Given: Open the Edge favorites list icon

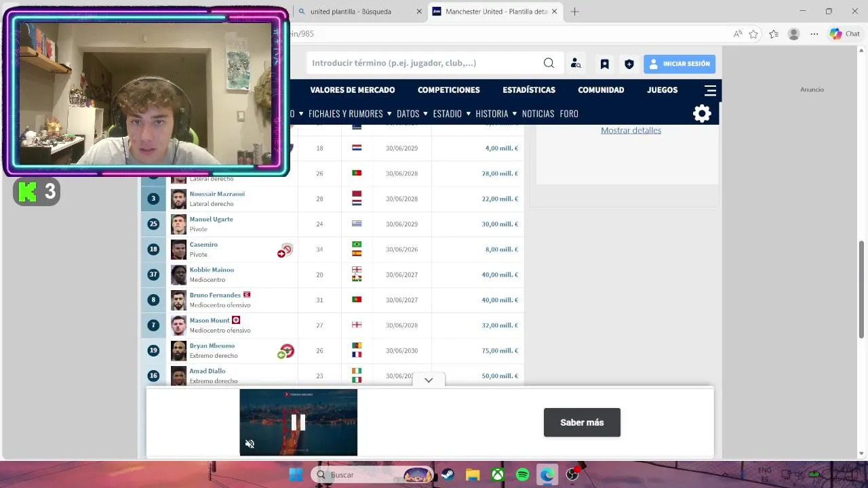Looking at the screenshot, I should [x=774, y=34].
